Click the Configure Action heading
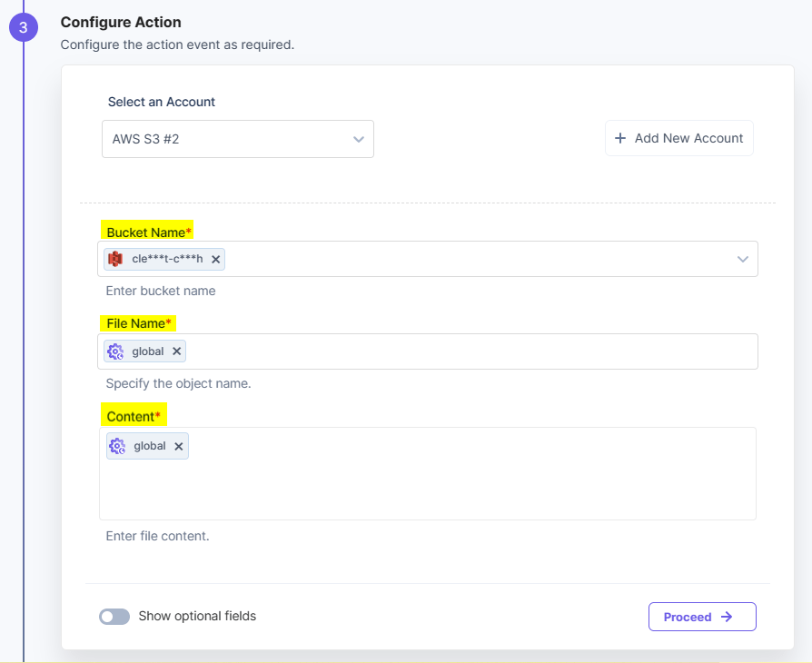The width and height of the screenshot is (812, 663). (121, 22)
